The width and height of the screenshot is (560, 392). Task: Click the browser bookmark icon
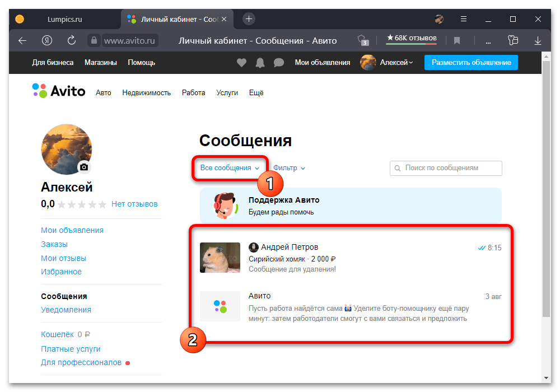pyautogui.click(x=457, y=40)
